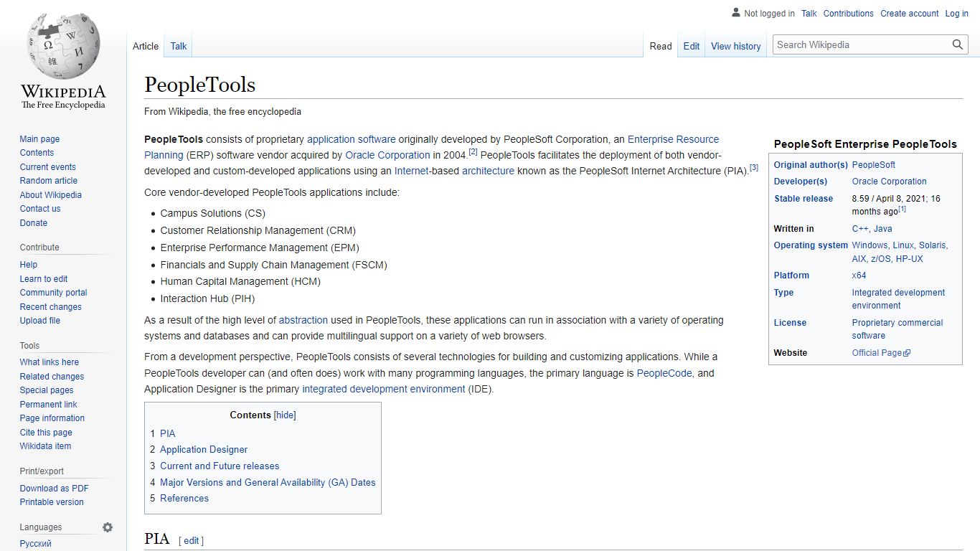
Task: Click the search magnifying glass icon
Action: (x=958, y=44)
